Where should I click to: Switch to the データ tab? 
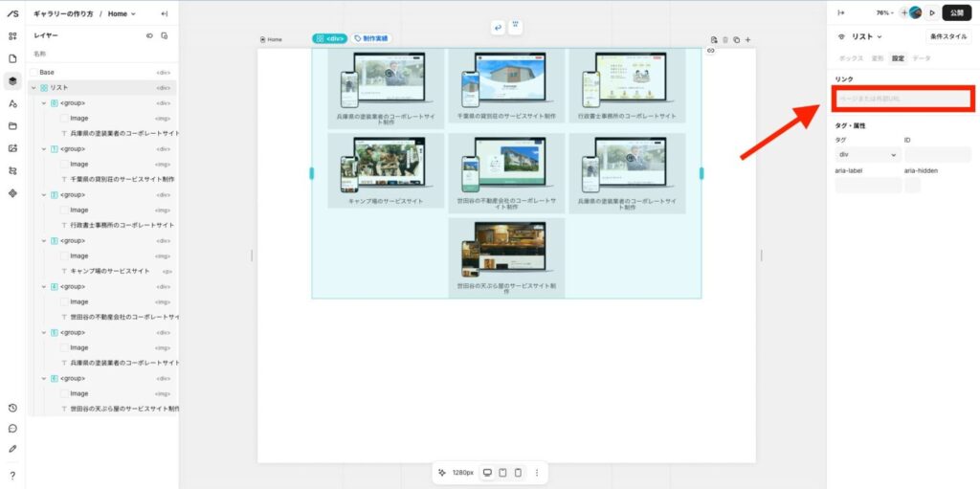tap(921, 58)
